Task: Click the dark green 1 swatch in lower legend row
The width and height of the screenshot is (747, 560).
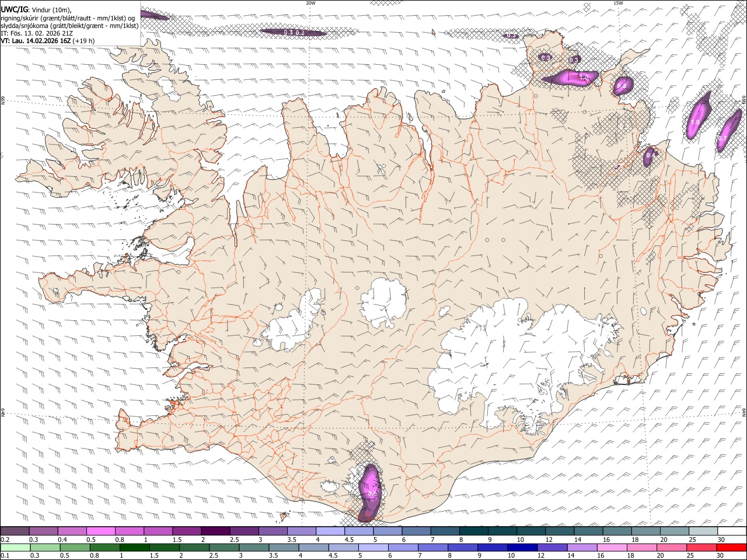Action: tap(135, 548)
